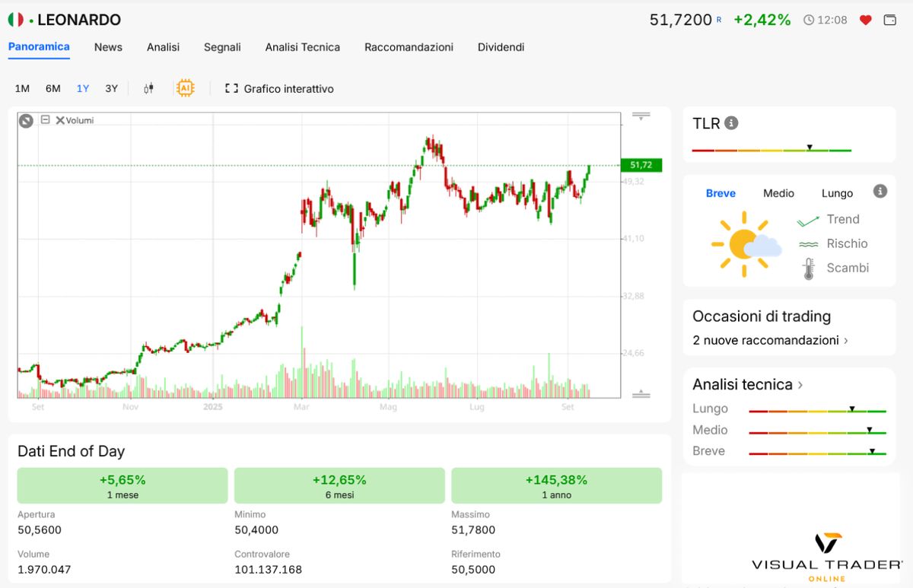This screenshot has height=588, width=913.
Task: Click the Apertura value 50,5600
Action: coord(40,529)
